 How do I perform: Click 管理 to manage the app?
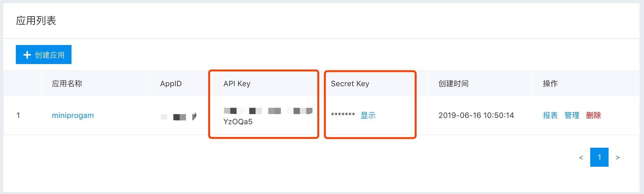[572, 115]
